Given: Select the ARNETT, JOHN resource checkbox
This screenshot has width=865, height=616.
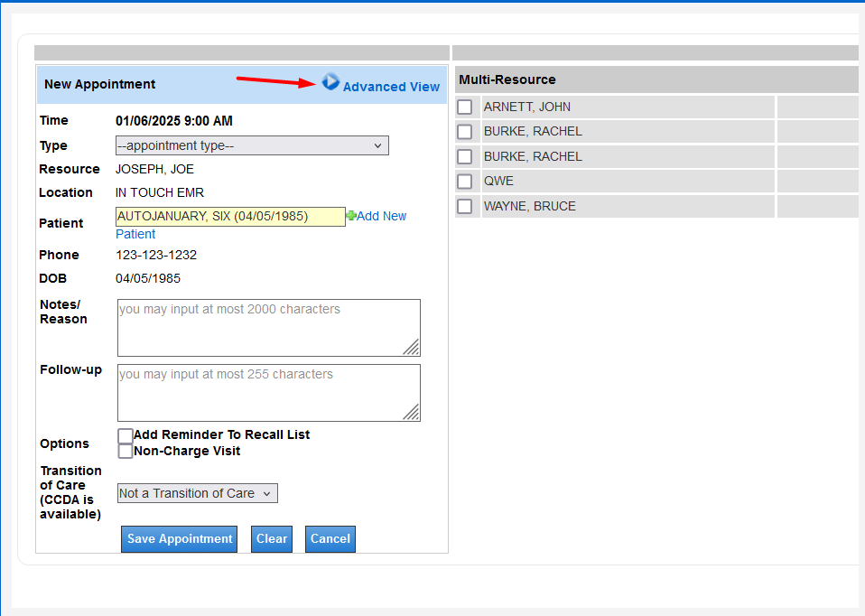Looking at the screenshot, I should coord(464,107).
